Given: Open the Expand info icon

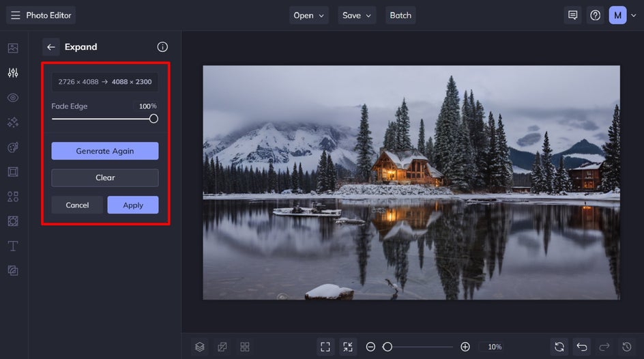Looking at the screenshot, I should click(x=162, y=47).
